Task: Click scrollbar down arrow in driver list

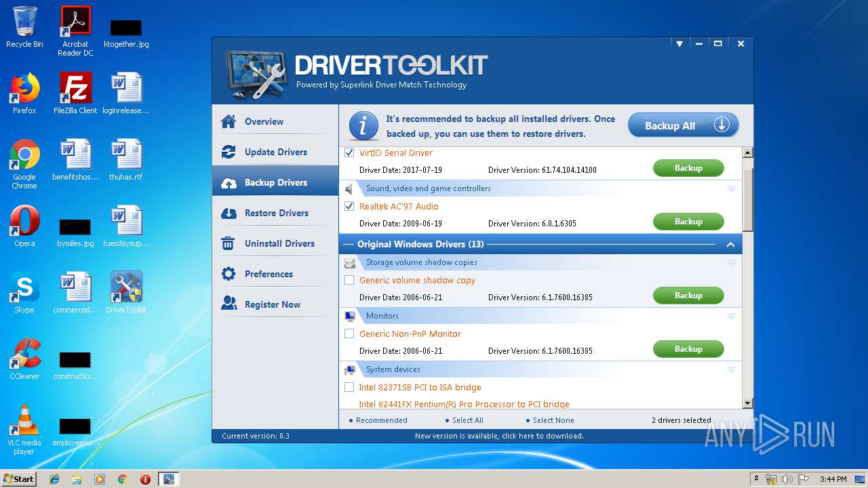Action: 748,403
